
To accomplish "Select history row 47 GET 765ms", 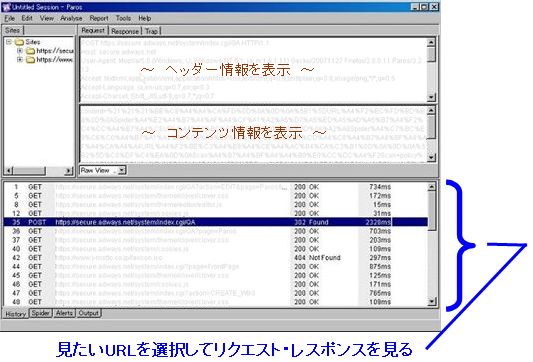I will 216,293.
